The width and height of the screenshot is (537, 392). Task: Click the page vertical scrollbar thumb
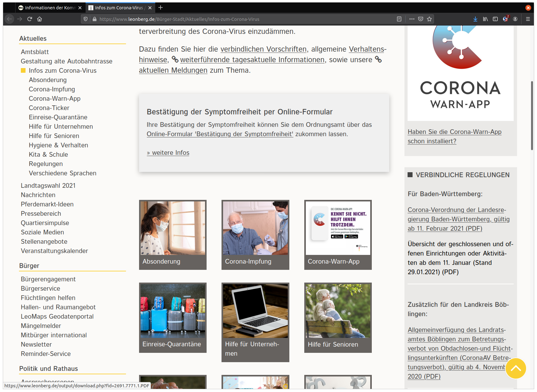tap(532, 116)
